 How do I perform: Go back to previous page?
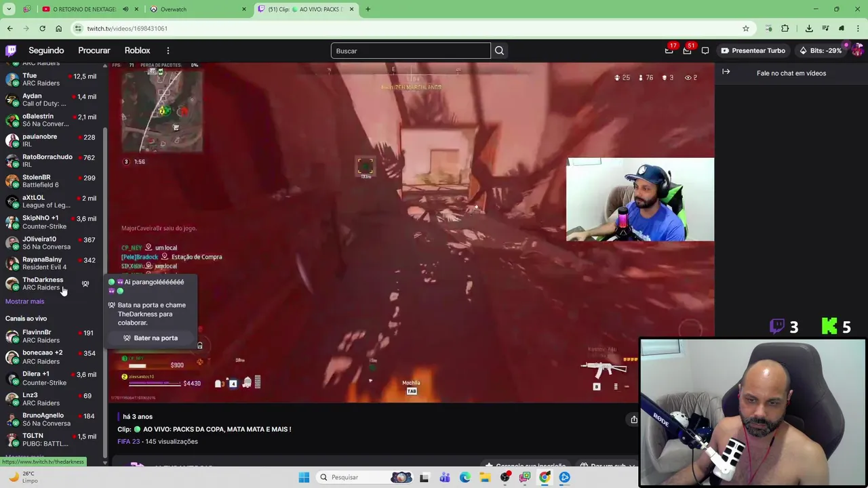point(9,28)
